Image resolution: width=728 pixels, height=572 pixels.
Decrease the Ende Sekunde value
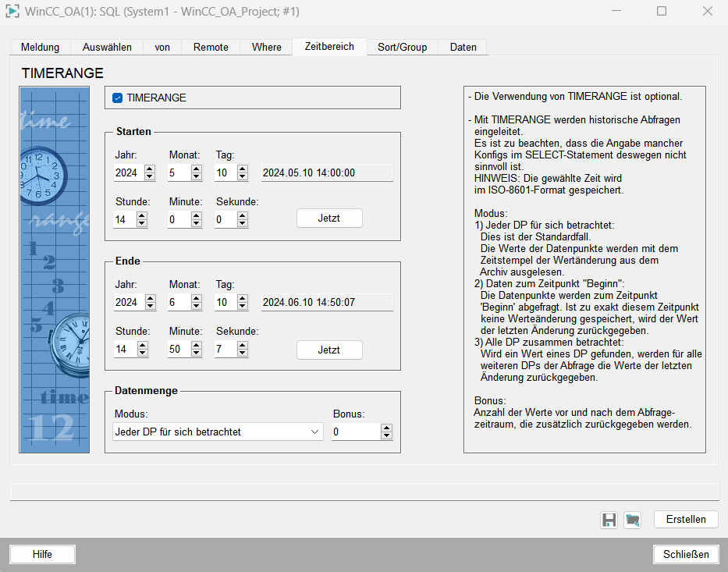(x=243, y=354)
